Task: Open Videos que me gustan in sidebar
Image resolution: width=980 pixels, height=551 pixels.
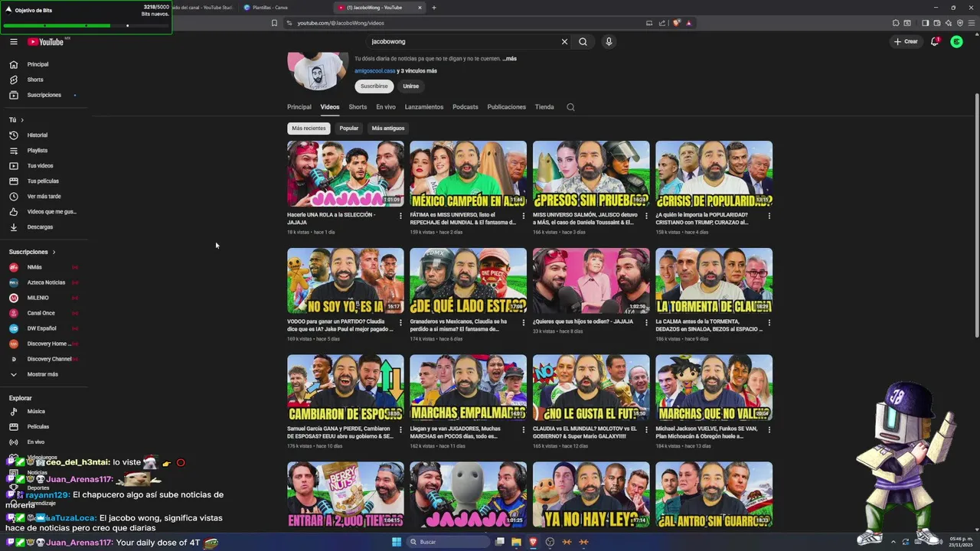Action: tap(46, 211)
